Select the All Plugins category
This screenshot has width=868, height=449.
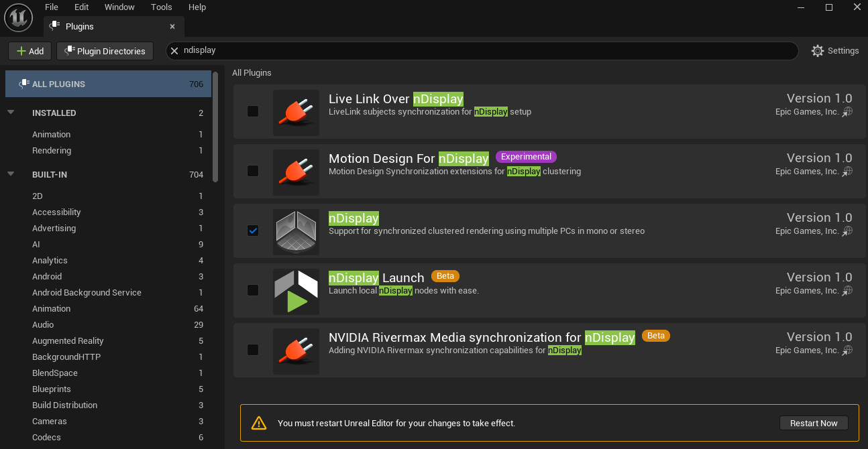pos(108,84)
